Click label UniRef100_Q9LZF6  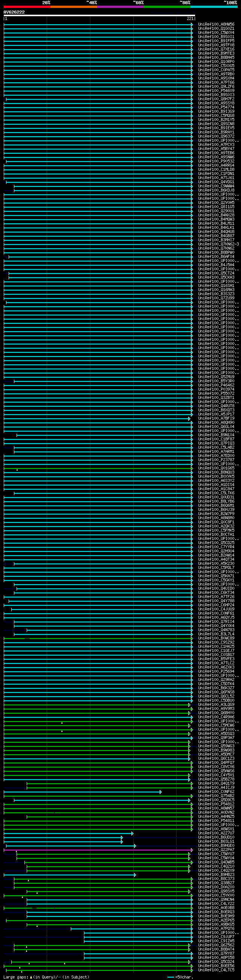click(216, 87)
